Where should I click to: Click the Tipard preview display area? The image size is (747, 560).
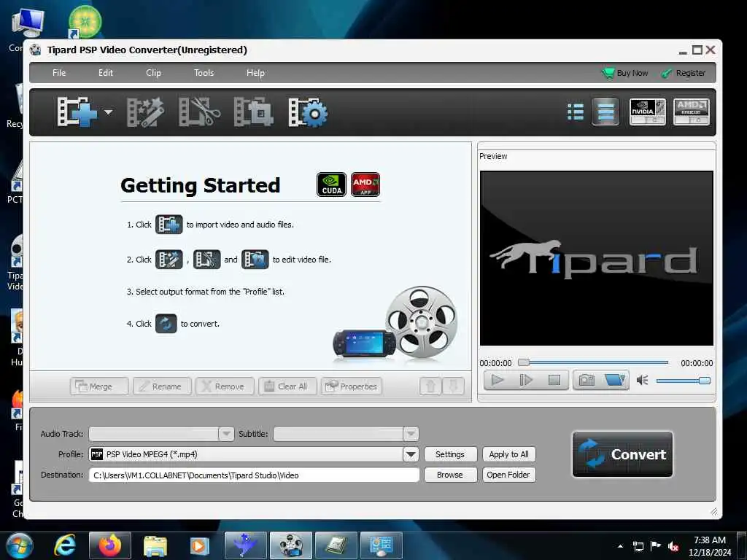(x=597, y=258)
